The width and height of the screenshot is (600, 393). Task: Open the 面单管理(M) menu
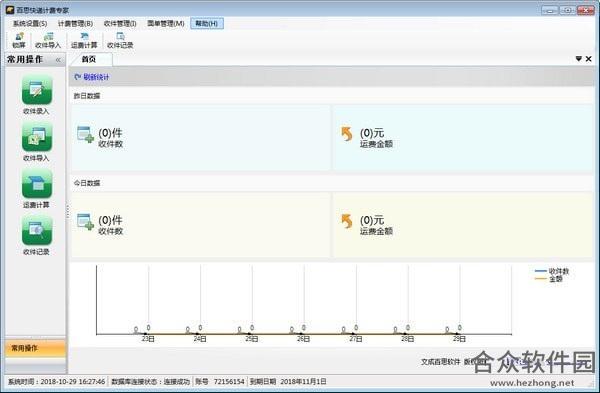pyautogui.click(x=166, y=23)
